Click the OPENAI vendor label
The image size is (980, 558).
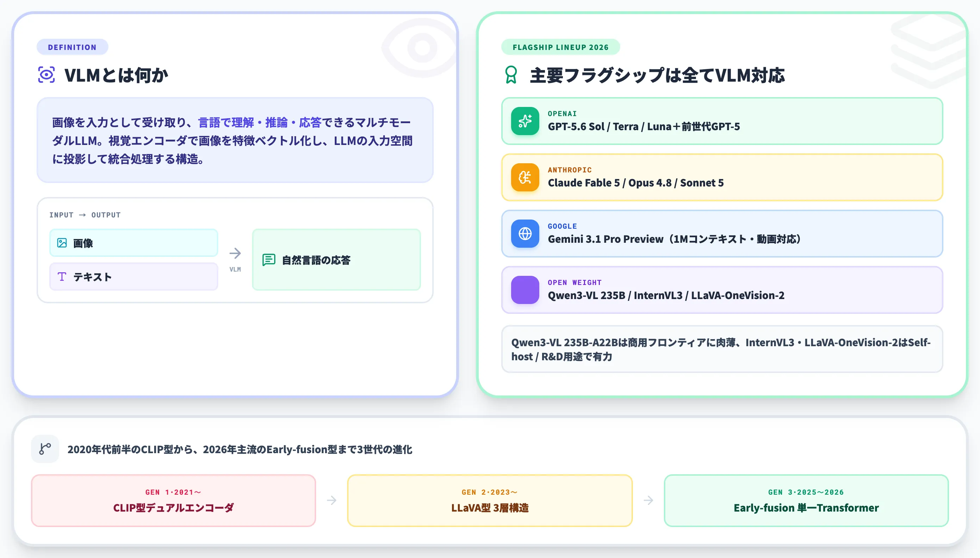(x=562, y=113)
